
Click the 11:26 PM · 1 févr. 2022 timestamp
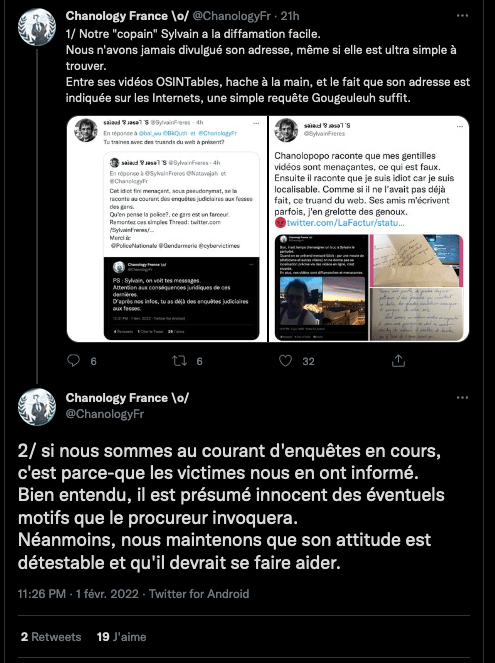click(78, 594)
